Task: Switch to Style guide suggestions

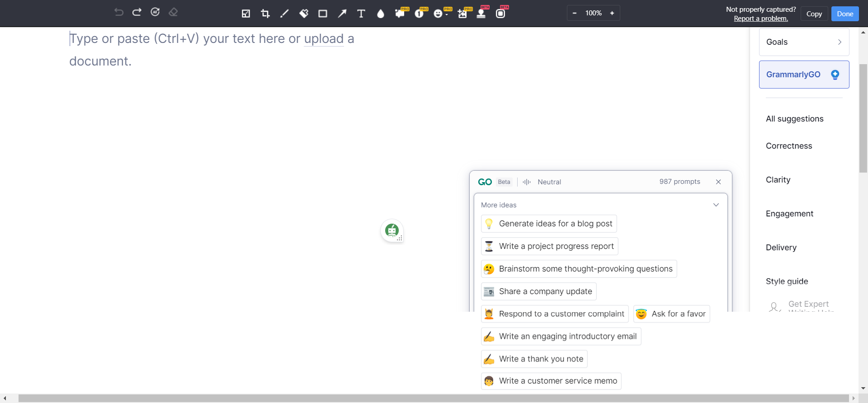Action: pyautogui.click(x=787, y=281)
